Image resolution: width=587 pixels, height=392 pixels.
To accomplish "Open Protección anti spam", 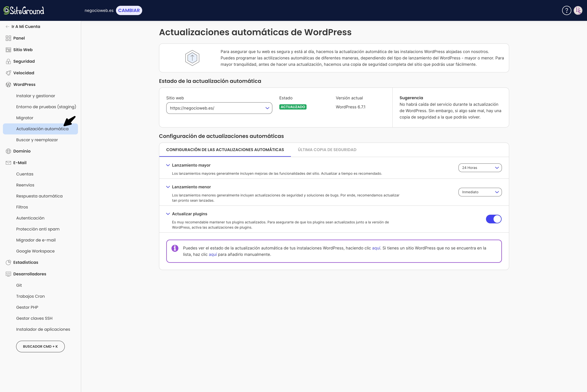I will click(x=38, y=229).
